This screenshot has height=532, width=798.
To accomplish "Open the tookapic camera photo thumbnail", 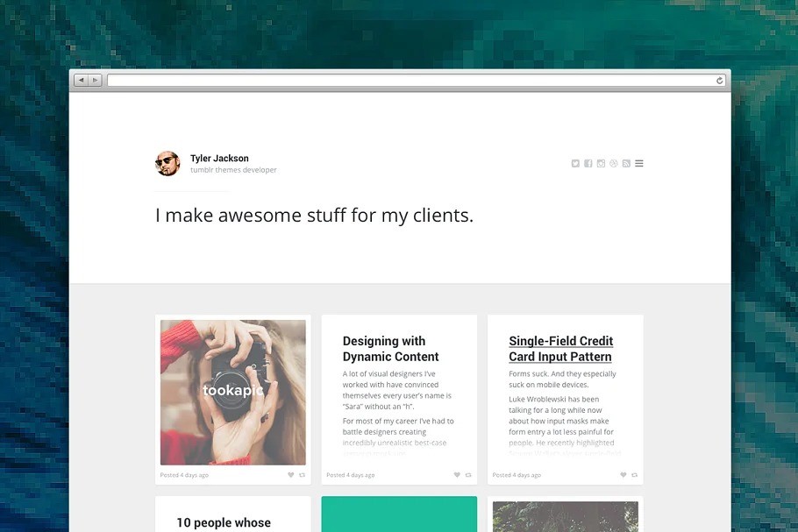I will coord(233,392).
